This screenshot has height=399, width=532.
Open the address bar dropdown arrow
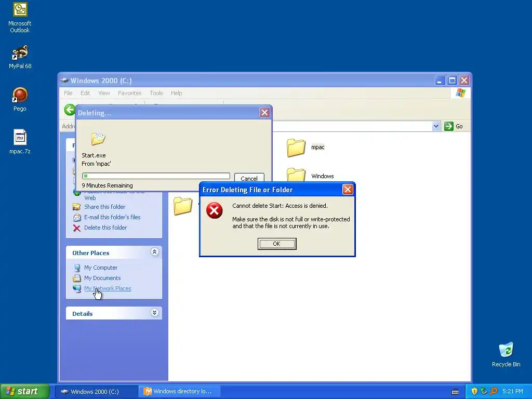point(436,126)
